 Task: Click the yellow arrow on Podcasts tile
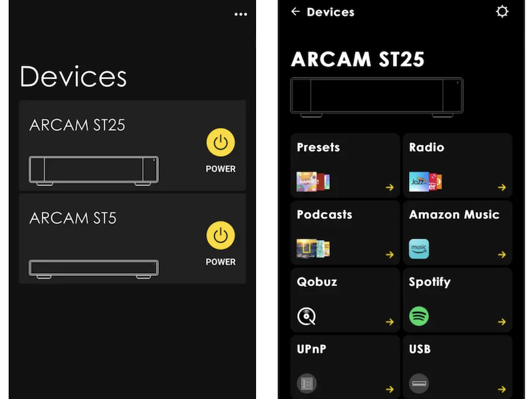[390, 255]
